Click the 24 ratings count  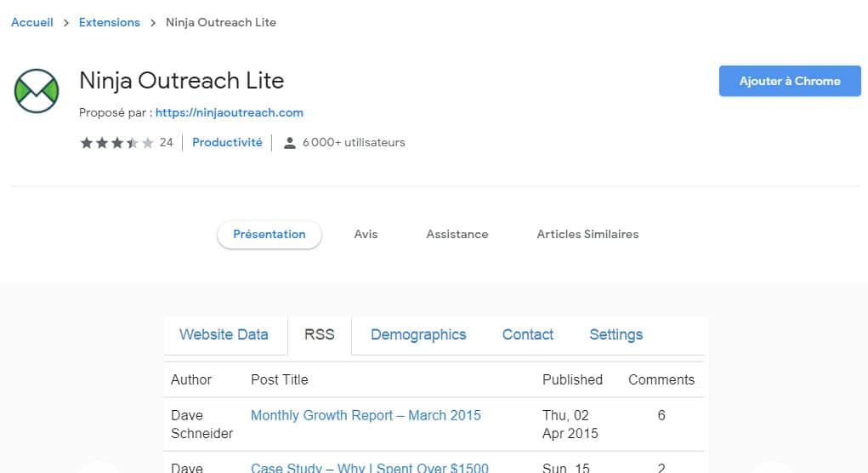[x=166, y=142]
